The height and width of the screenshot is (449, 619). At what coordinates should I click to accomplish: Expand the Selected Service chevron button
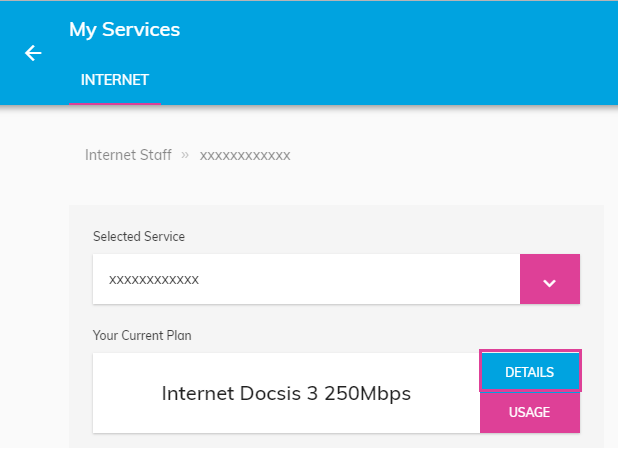pyautogui.click(x=549, y=280)
